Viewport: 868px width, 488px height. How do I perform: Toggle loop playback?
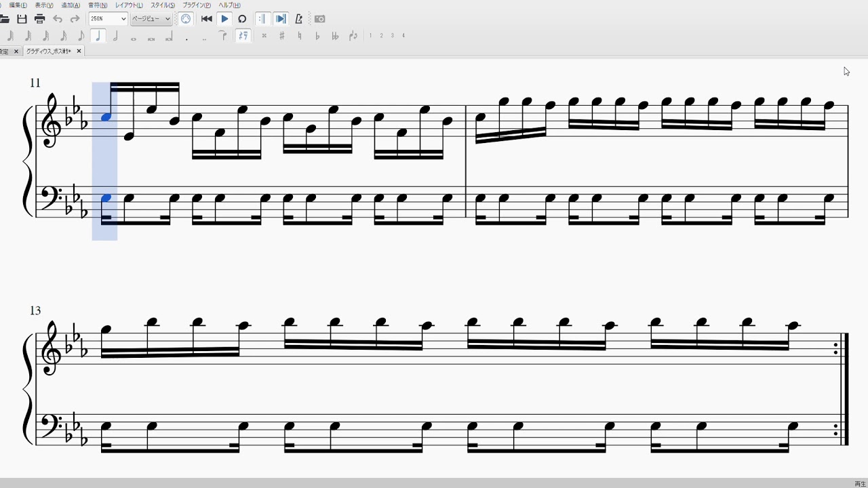(x=242, y=19)
